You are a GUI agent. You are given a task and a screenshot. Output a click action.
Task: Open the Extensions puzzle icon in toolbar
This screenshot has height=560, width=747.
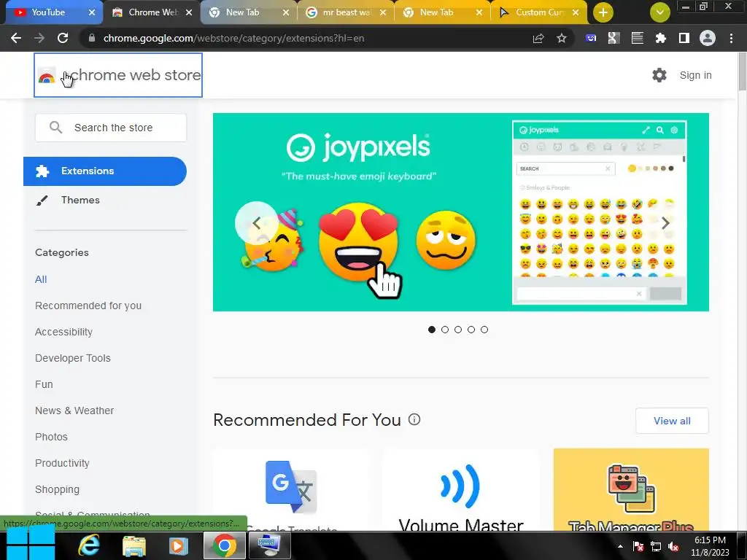point(661,38)
